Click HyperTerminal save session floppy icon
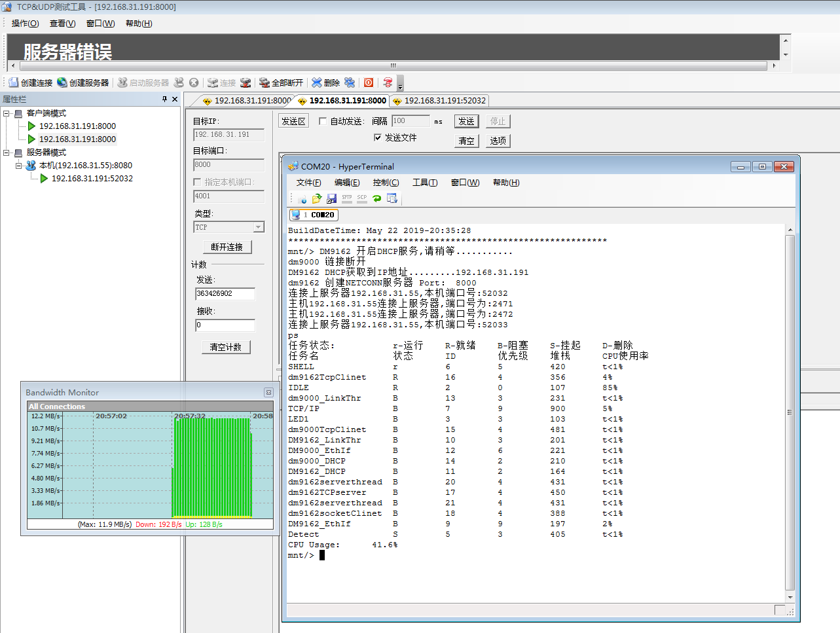 pos(331,198)
